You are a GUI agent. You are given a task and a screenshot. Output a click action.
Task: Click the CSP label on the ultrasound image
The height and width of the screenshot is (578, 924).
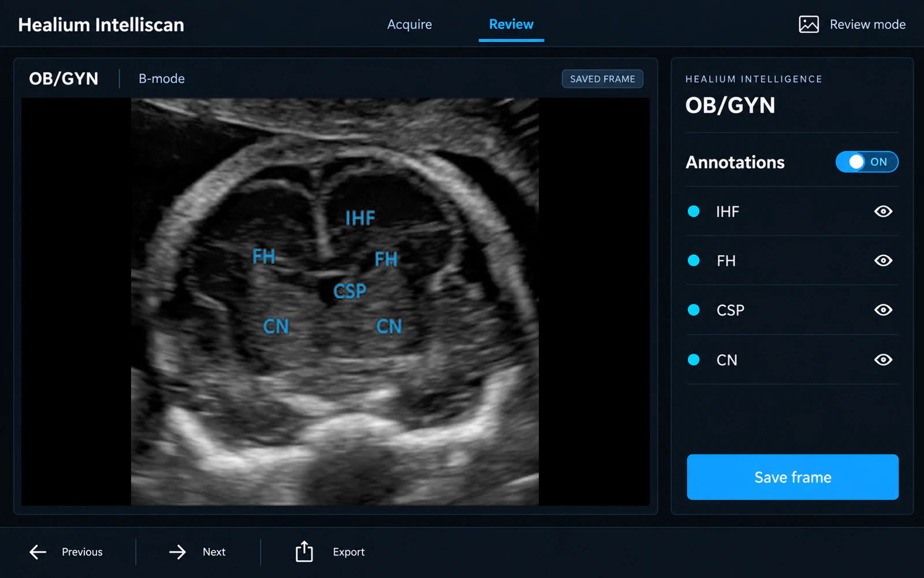[x=349, y=291]
